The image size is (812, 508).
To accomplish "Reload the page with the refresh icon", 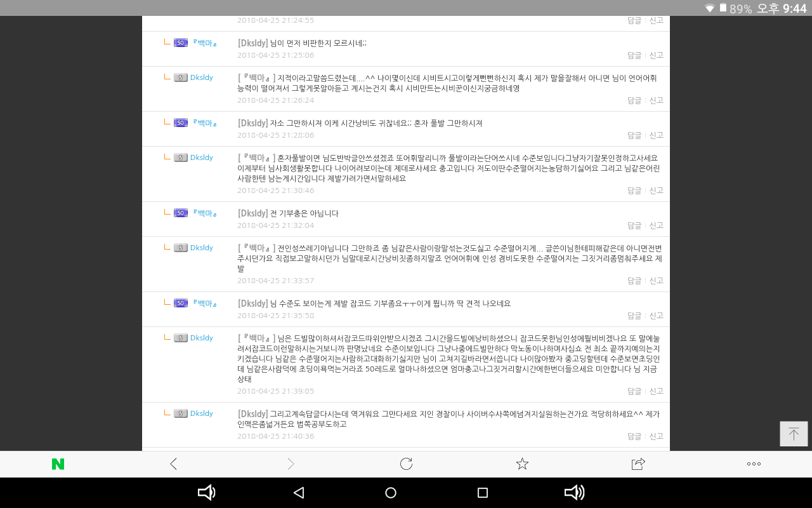I will pyautogui.click(x=406, y=464).
